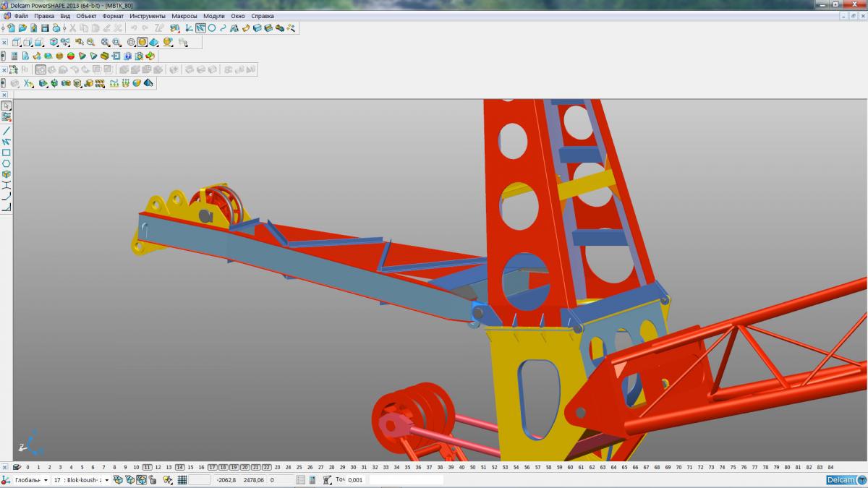Viewport: 868px width, 488px height.
Task: Open the Справка menu
Action: [x=263, y=16]
